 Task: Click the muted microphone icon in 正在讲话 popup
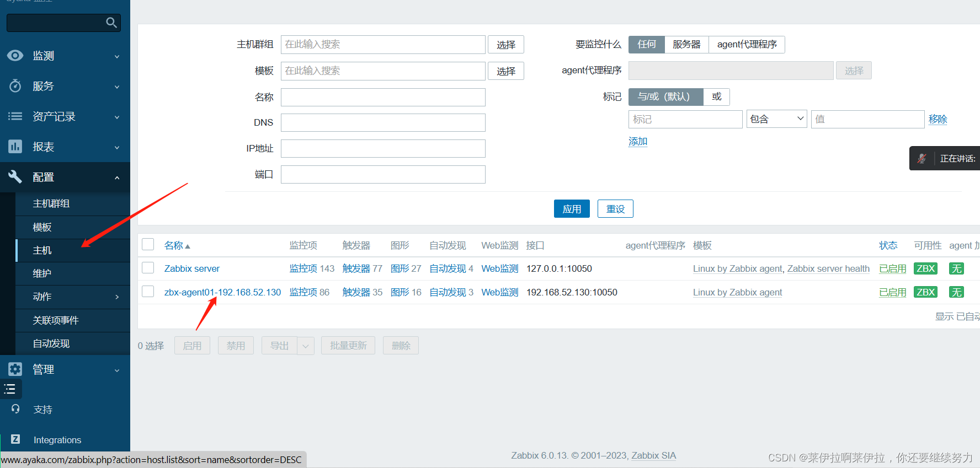click(922, 158)
